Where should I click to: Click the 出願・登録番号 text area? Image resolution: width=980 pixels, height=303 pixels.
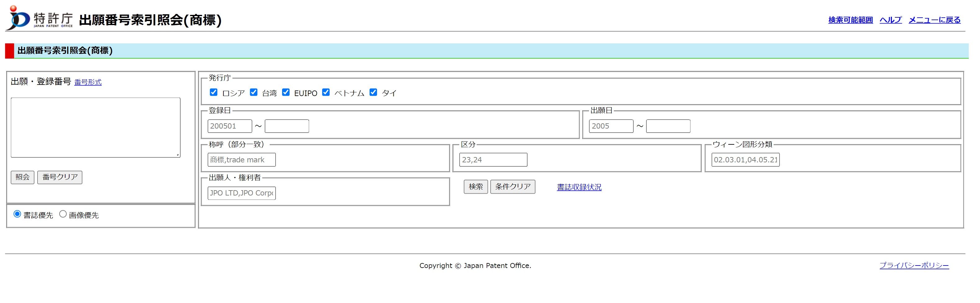96,128
